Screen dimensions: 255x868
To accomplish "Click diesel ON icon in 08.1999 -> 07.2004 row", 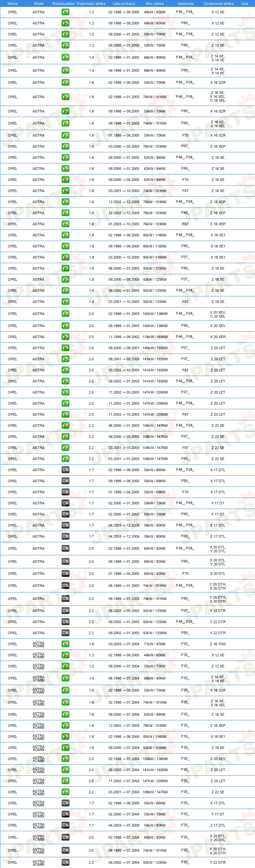I will 65,850.
